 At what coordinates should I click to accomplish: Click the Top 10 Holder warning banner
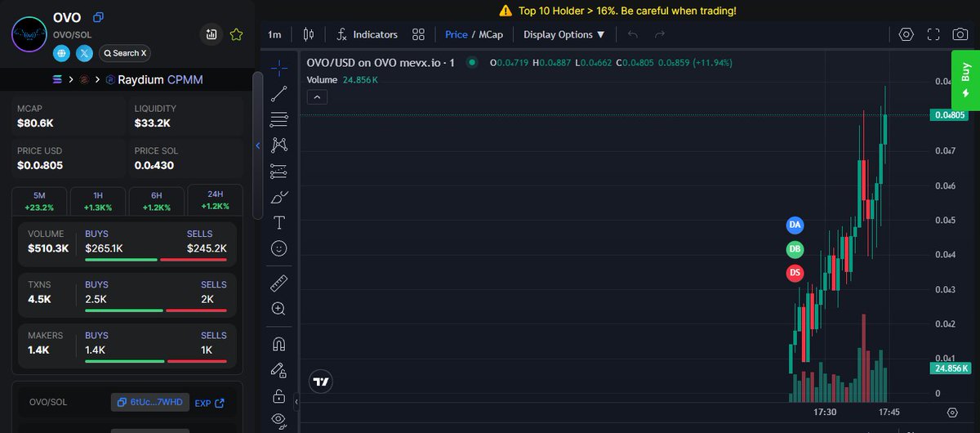617,11
